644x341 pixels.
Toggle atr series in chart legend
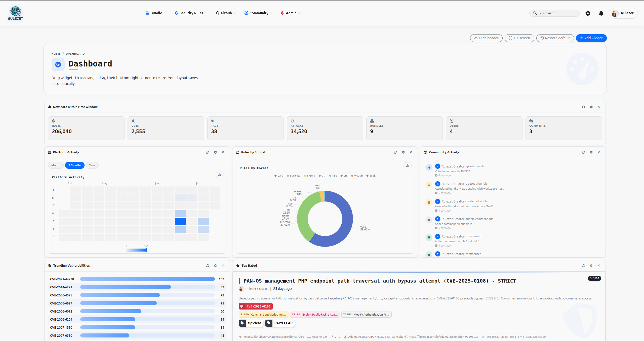click(x=322, y=176)
